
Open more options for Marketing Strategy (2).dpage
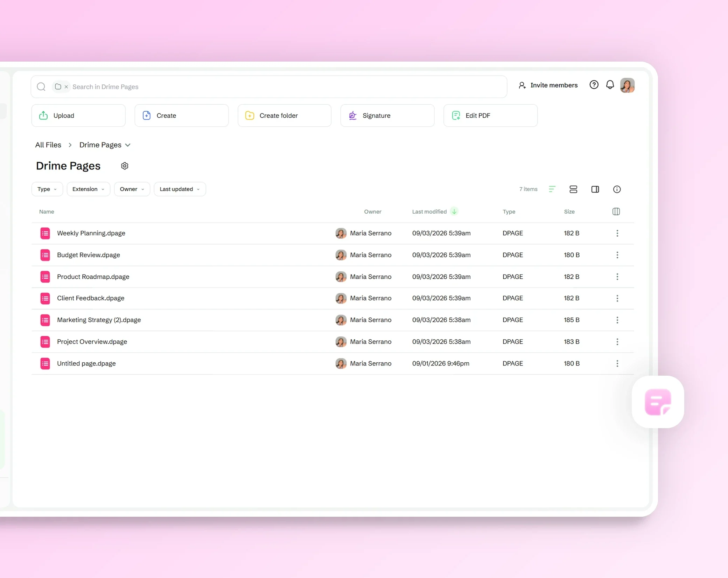coord(617,320)
